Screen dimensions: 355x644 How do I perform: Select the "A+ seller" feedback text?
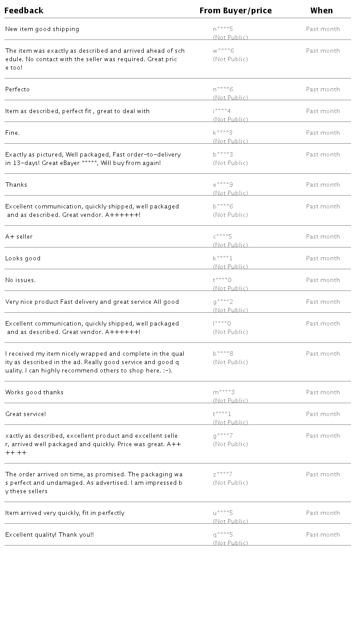pos(19,237)
